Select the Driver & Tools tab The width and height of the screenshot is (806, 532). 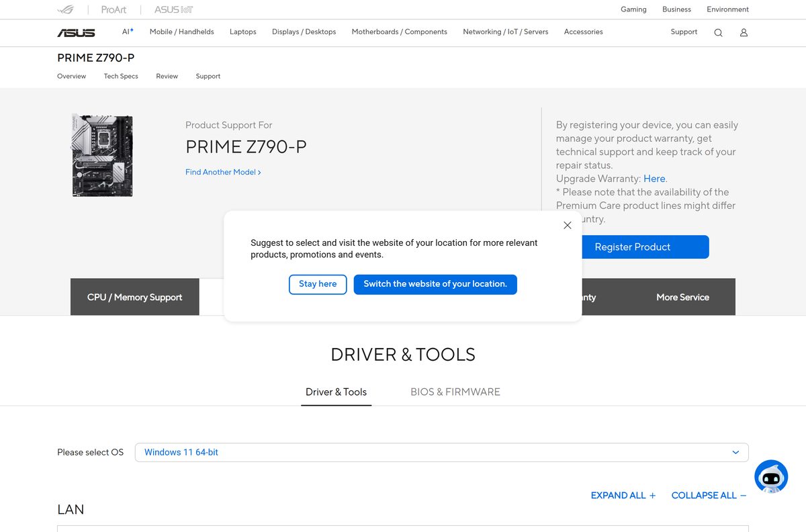336,392
